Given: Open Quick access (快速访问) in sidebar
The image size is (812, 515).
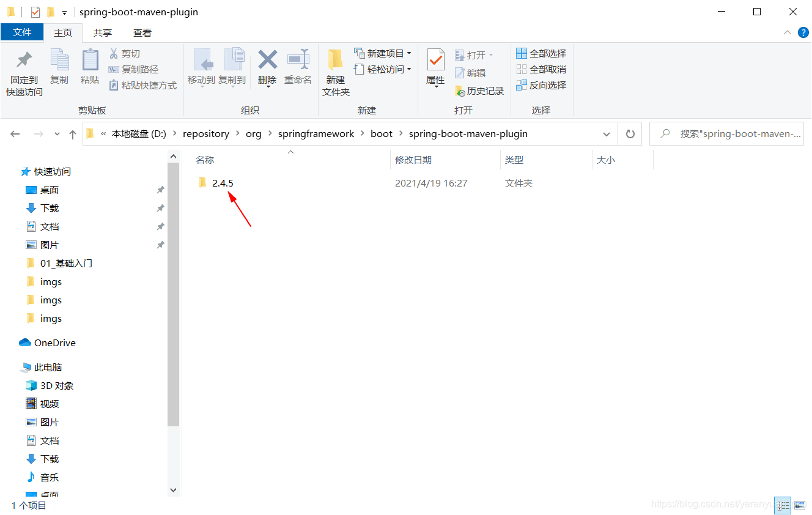Looking at the screenshot, I should tap(46, 172).
